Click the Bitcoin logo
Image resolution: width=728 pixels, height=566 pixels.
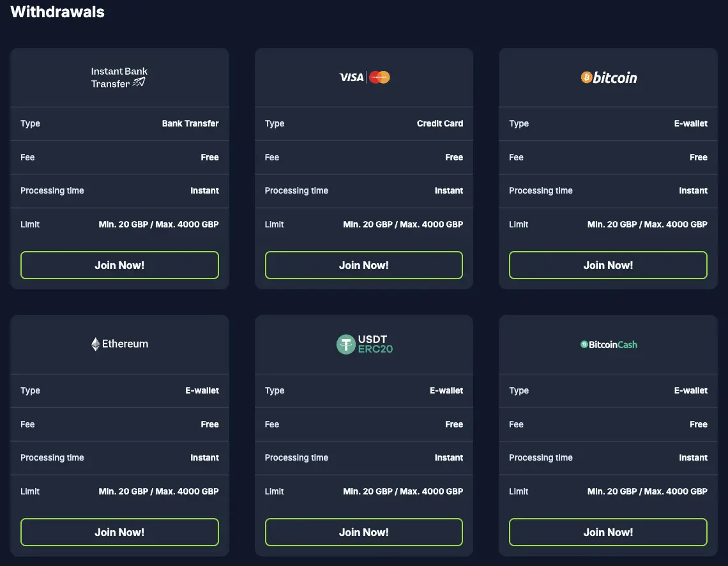pos(609,78)
